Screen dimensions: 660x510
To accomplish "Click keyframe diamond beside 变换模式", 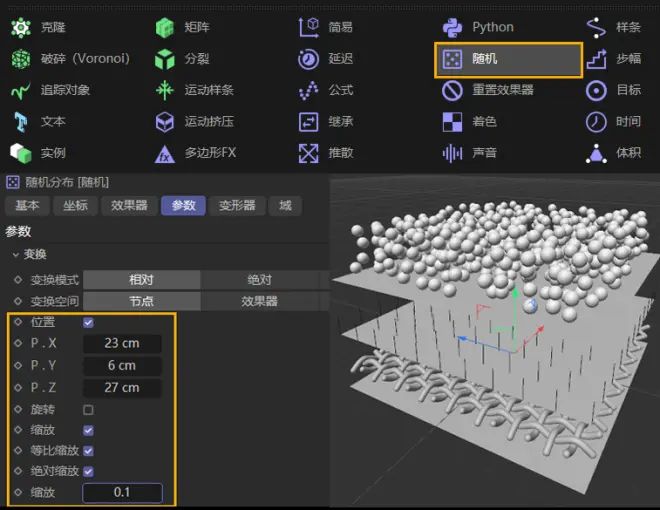I will pos(18,280).
